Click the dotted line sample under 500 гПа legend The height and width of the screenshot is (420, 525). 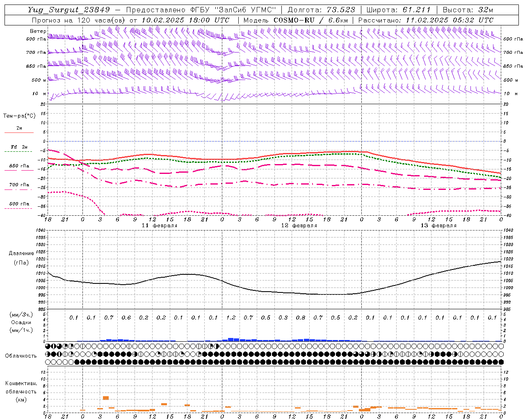coord(18,208)
